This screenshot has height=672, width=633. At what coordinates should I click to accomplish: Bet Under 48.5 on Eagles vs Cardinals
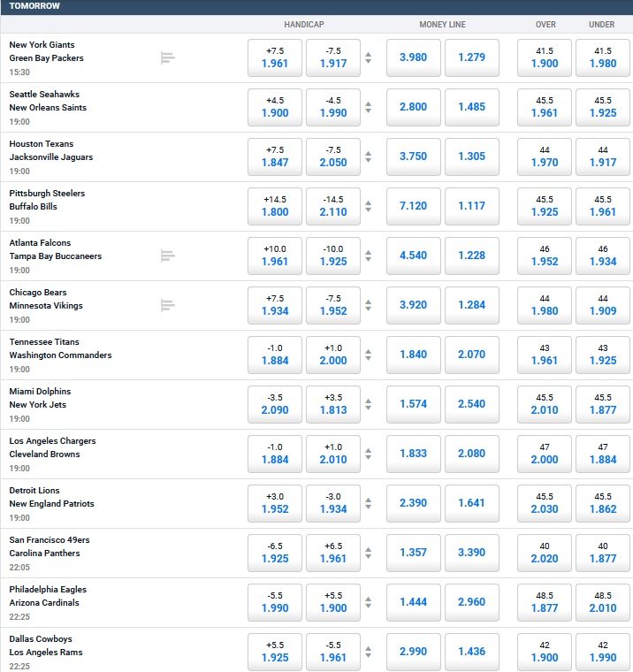pyautogui.click(x=603, y=602)
